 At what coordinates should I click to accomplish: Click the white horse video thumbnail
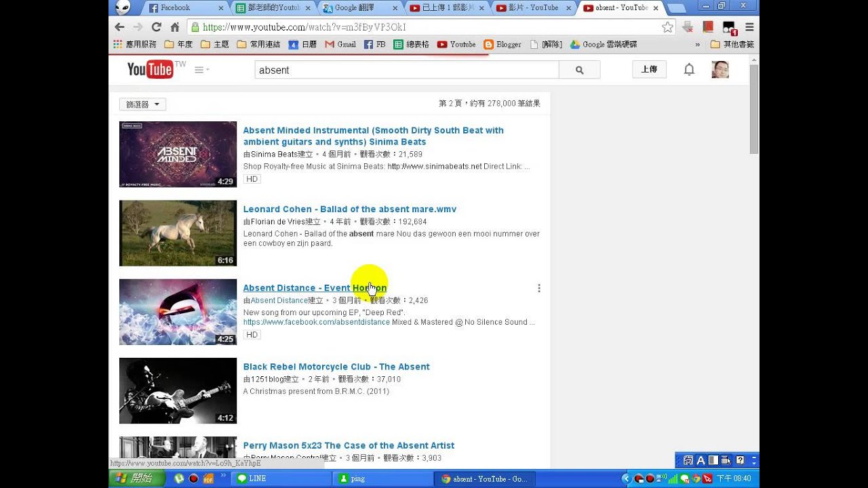click(x=178, y=232)
